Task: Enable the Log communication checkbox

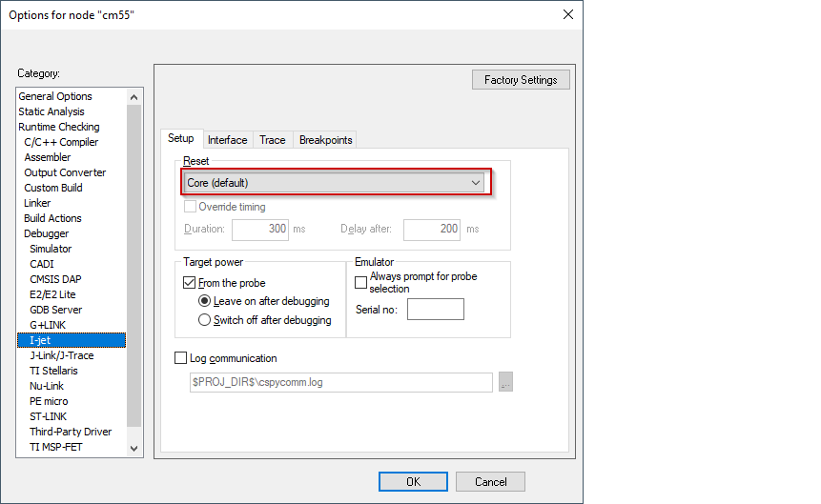Action: click(x=181, y=358)
